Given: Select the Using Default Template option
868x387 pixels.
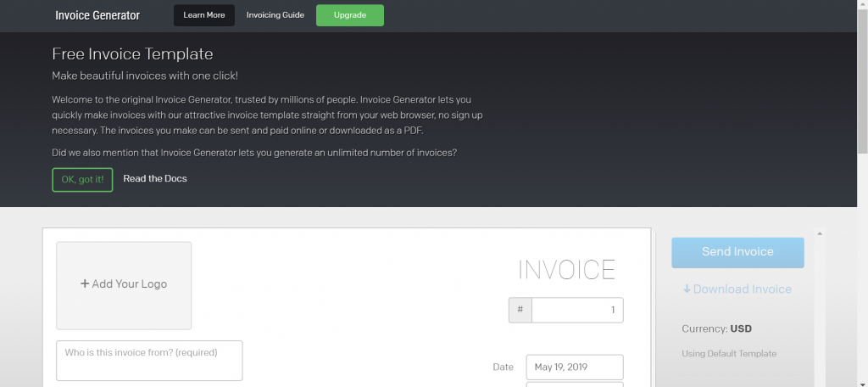Looking at the screenshot, I should [729, 353].
